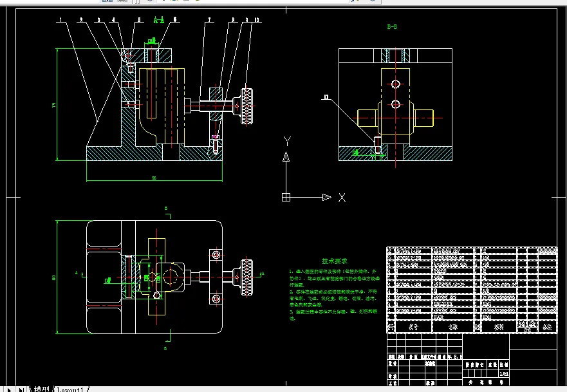567x392 pixels.
Task: Click the UCS origin square icon
Action: point(286,197)
